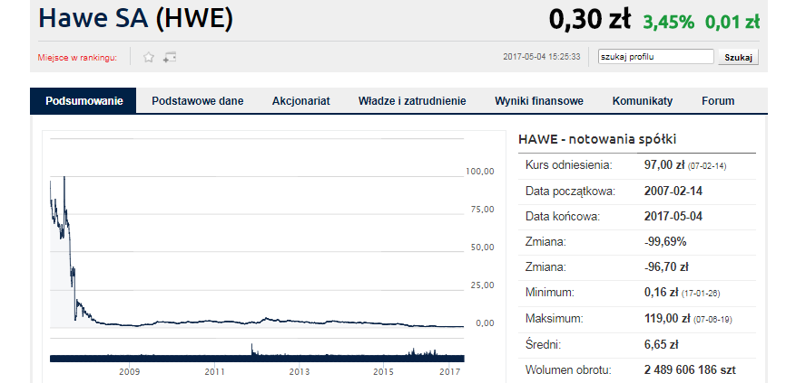The height and width of the screenshot is (383, 786).
Task: Click the 2013 label on chart axis
Action: pos(299,372)
